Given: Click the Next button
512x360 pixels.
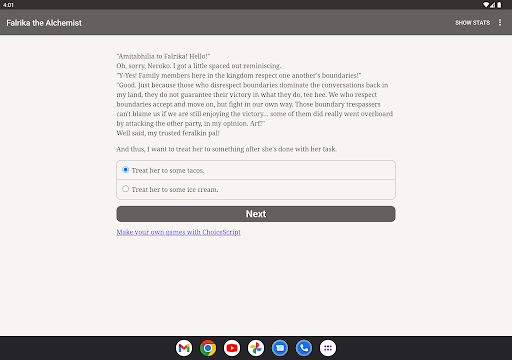Looking at the screenshot, I should coord(256,214).
